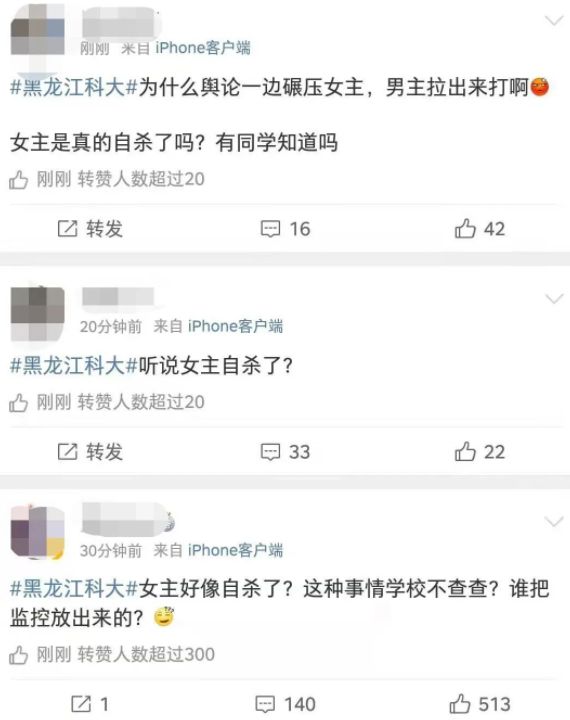The width and height of the screenshot is (570, 720).
Task: Open the 140 comments on third post
Action: 285,704
